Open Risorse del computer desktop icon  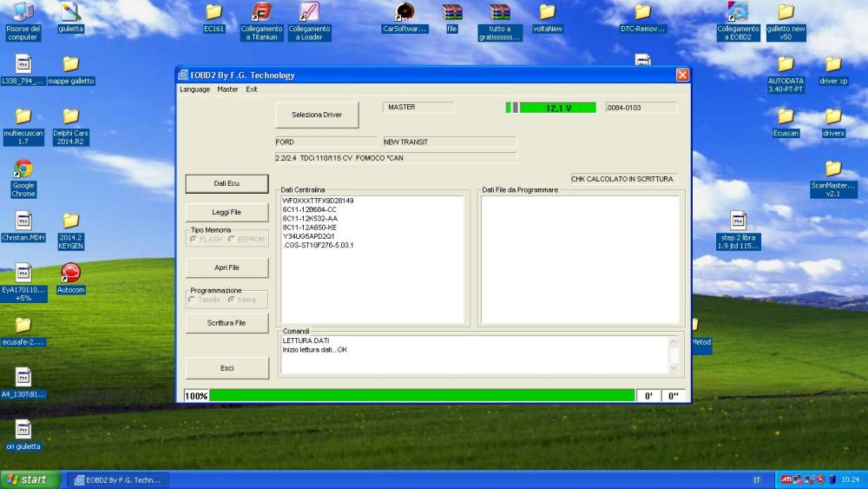pos(23,21)
